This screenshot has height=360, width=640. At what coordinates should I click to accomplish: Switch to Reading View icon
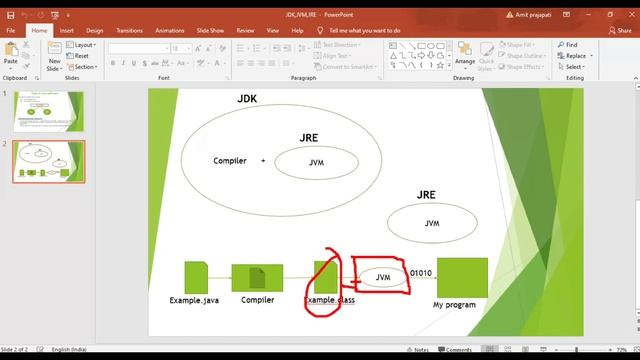point(525,349)
